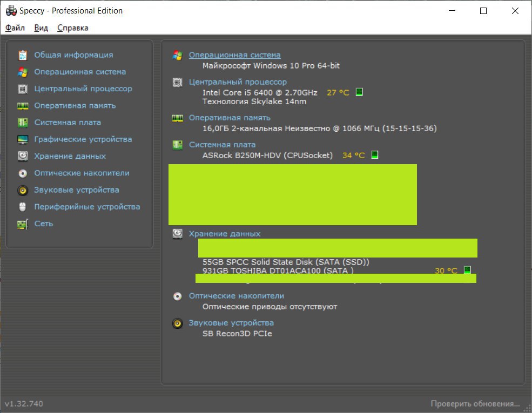This screenshot has height=413, width=532.
Task: Click Технология Skylake 14nm text
Action: [254, 101]
